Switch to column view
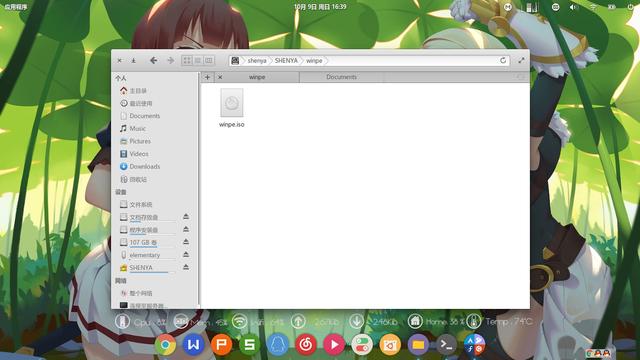This screenshot has height=360, width=640. [209, 60]
